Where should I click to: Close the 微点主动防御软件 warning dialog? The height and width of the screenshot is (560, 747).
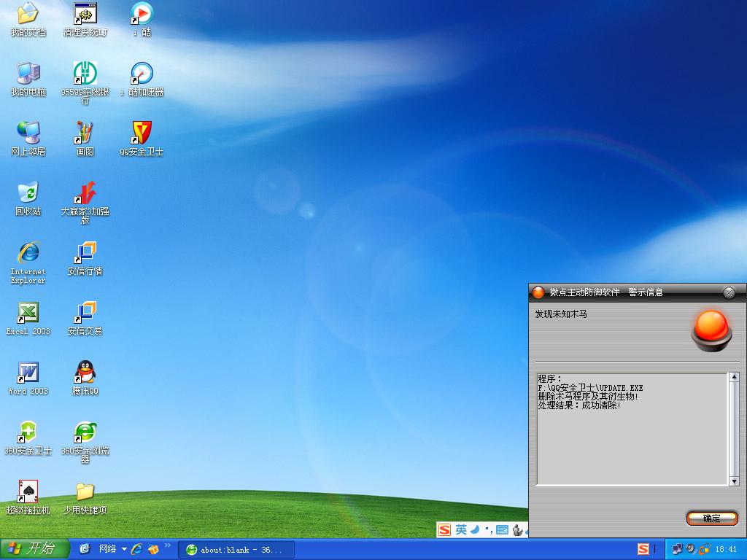729,292
